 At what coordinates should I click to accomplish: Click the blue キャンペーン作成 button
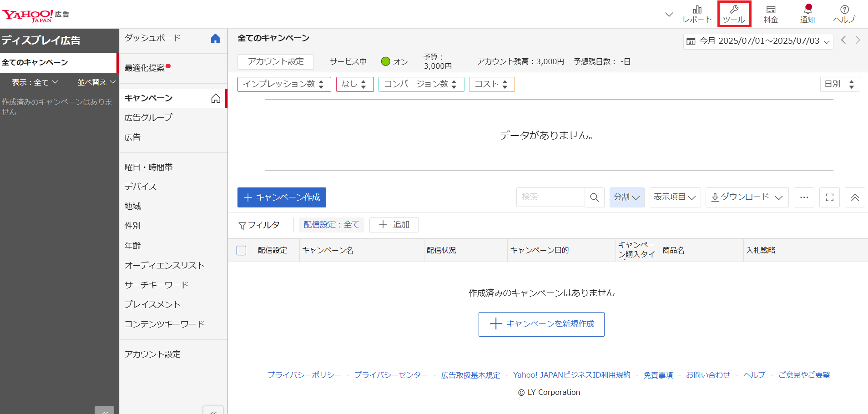(282, 197)
